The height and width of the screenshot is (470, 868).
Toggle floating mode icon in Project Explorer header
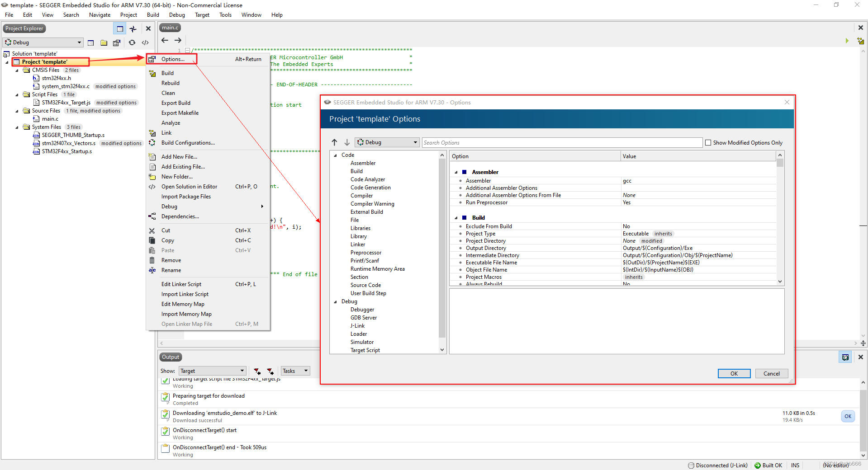click(x=120, y=28)
